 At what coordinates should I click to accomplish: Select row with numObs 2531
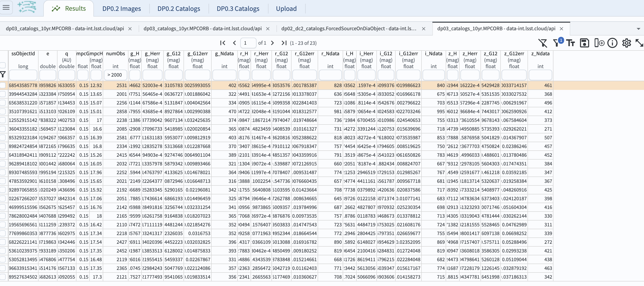[3, 85]
